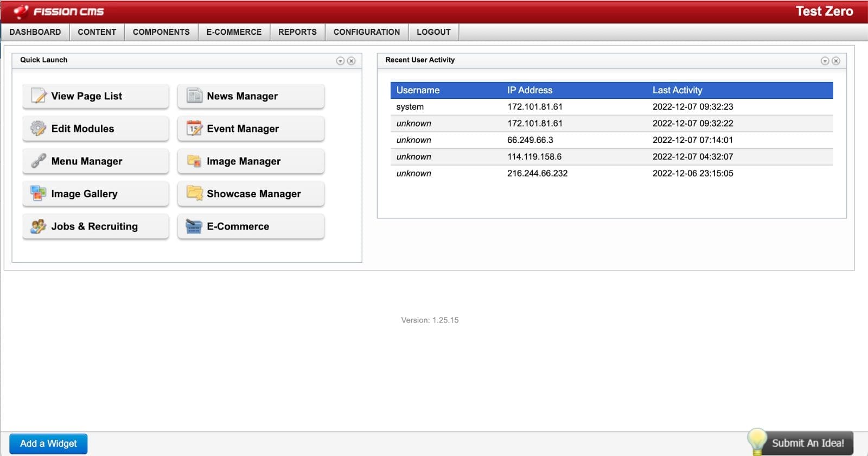Viewport: 868px width, 456px height.
Task: Click the Menu Manager chain link icon
Action: click(38, 161)
